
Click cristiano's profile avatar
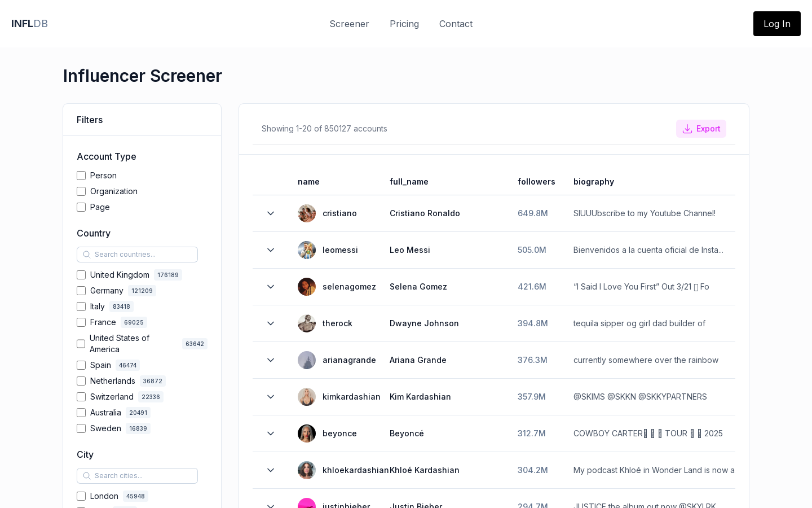click(307, 213)
